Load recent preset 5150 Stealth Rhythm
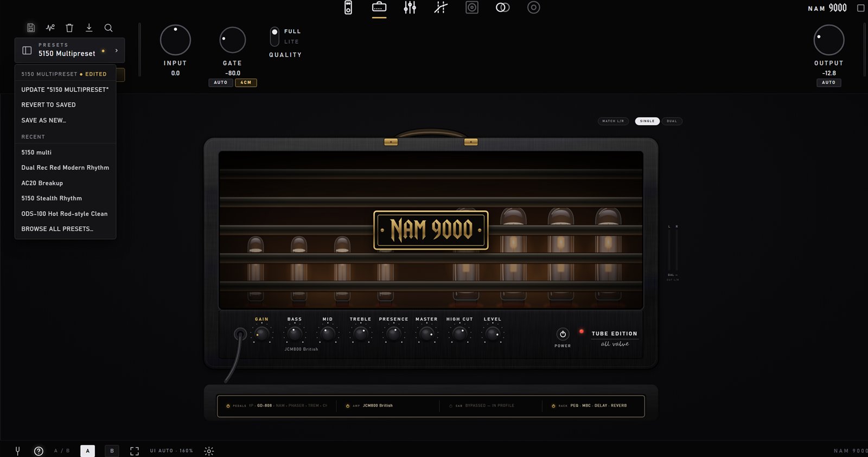The height and width of the screenshot is (457, 868). (65, 198)
